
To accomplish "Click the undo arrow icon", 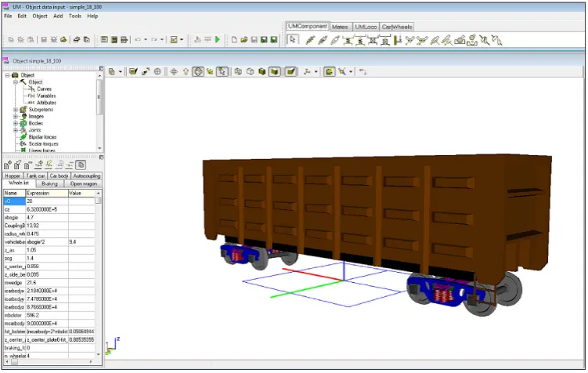I will [138, 39].
